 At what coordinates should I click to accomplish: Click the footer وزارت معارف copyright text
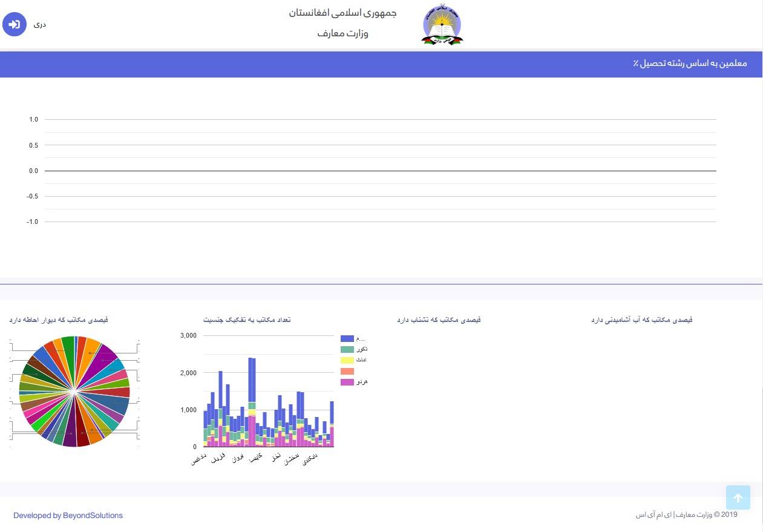686,515
